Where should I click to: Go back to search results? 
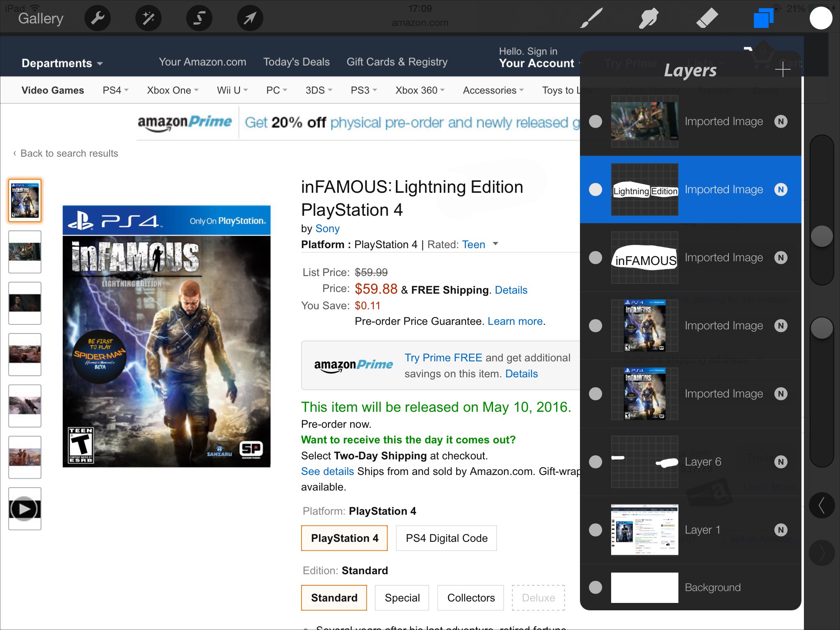click(66, 153)
